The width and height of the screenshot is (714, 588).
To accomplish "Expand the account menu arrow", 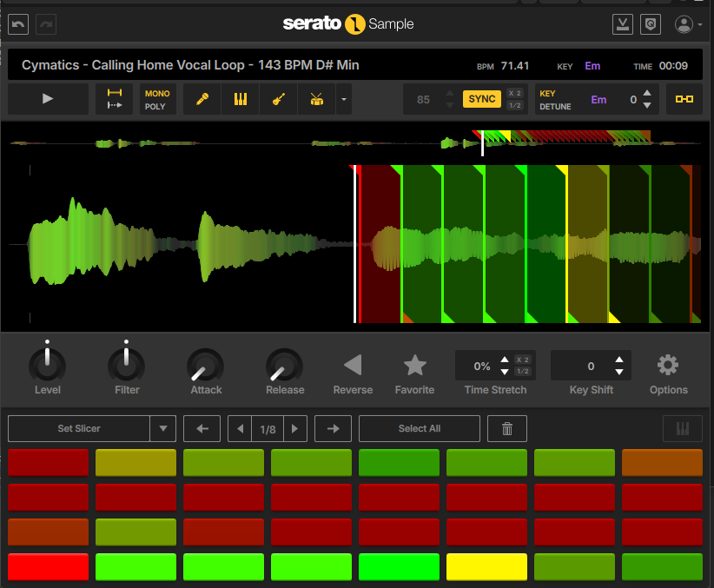I will [700, 24].
